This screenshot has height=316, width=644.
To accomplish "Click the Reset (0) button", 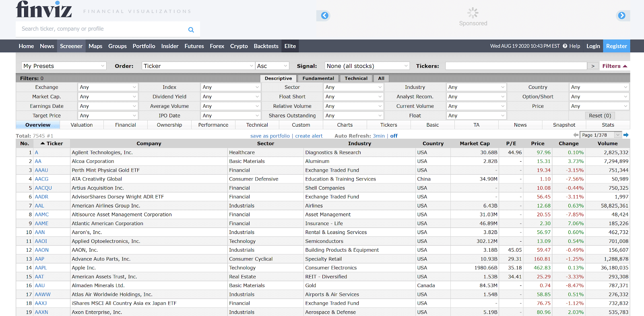I will (600, 116).
